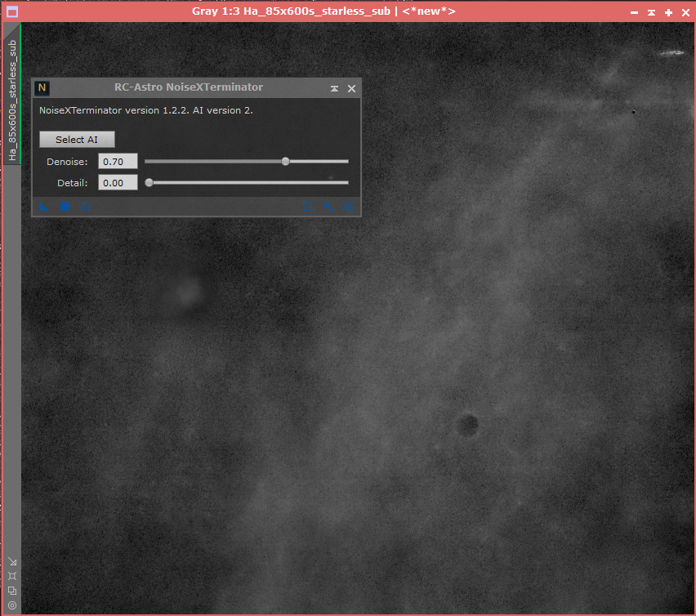The height and width of the screenshot is (616, 696).
Task: Close the Ha_85x600s_starless_sub image window
Action: tap(686, 13)
